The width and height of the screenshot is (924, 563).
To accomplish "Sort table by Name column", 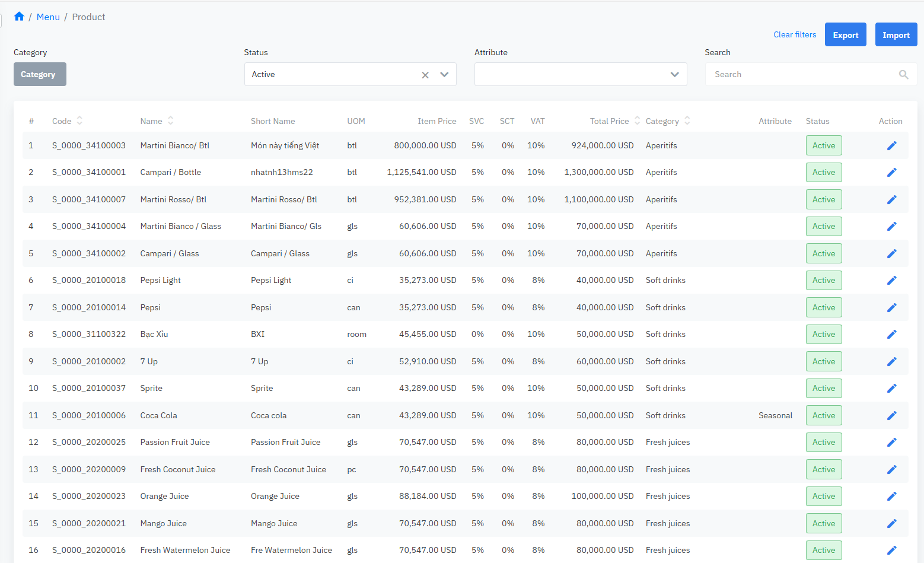I will coord(170,121).
